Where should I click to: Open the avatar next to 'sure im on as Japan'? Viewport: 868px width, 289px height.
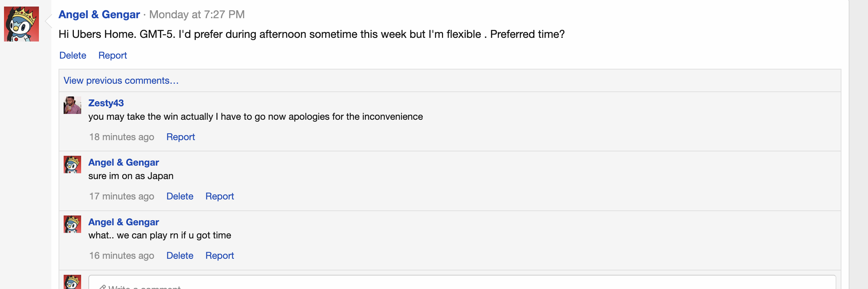(x=72, y=165)
